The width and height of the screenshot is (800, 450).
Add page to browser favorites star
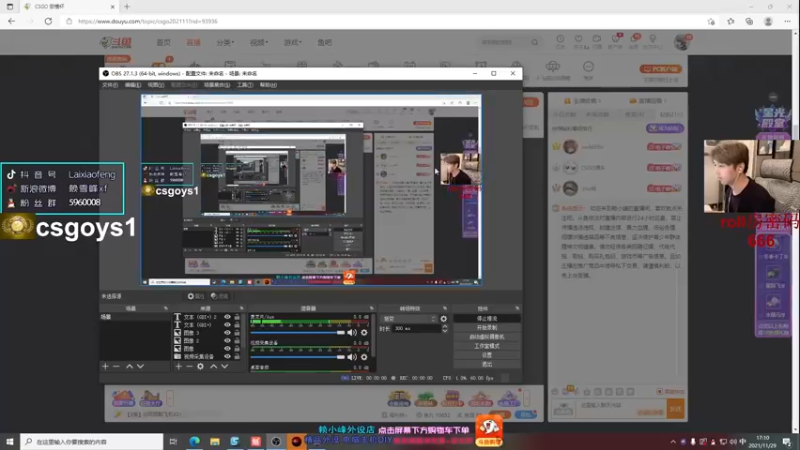coord(711,21)
